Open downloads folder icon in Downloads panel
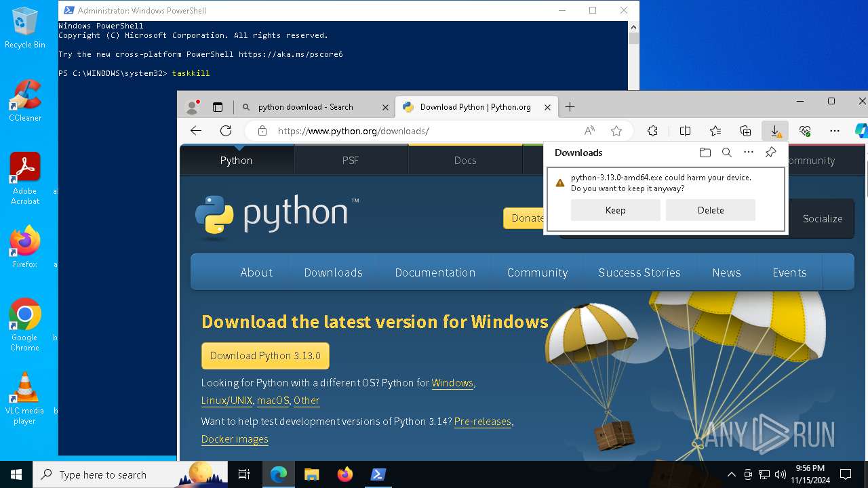Viewport: 868px width, 488px height. pyautogui.click(x=705, y=152)
